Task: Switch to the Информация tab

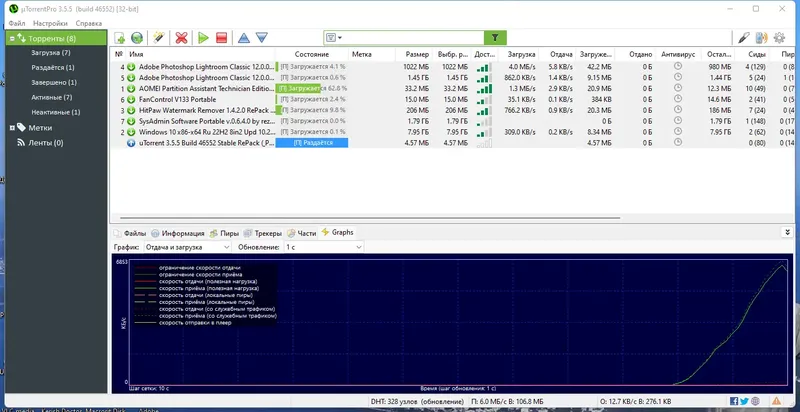Action: tap(178, 234)
